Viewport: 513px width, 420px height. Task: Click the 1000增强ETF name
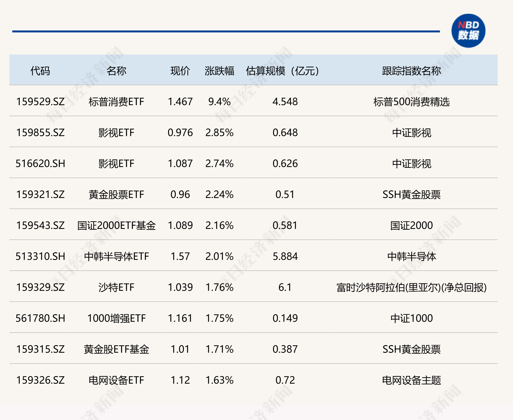(x=116, y=318)
